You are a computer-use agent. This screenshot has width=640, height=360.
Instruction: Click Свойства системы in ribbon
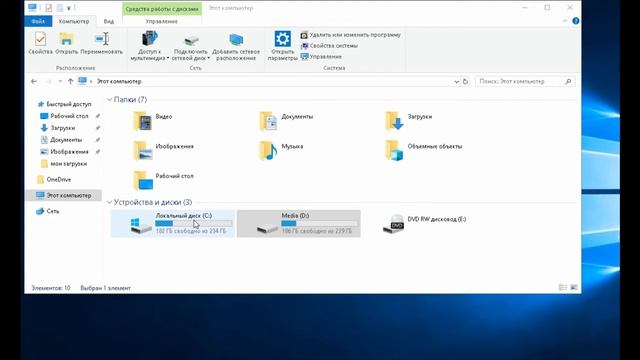click(329, 46)
